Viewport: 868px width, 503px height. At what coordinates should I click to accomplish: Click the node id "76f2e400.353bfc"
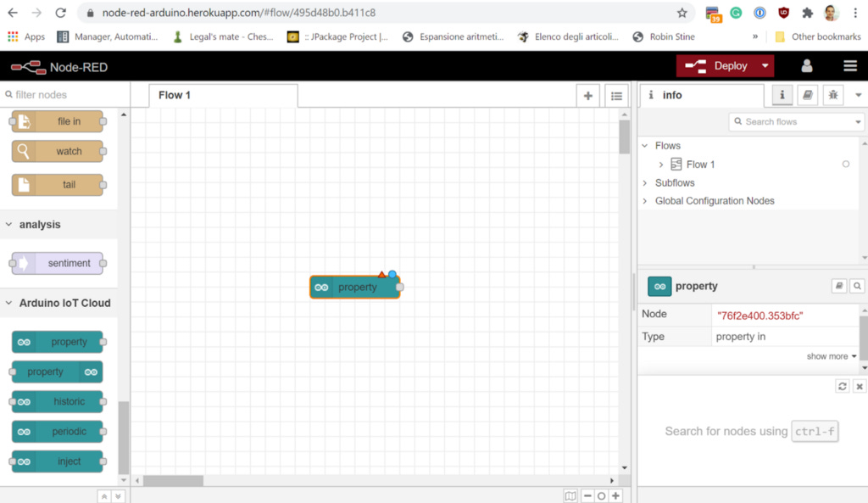[x=759, y=316]
